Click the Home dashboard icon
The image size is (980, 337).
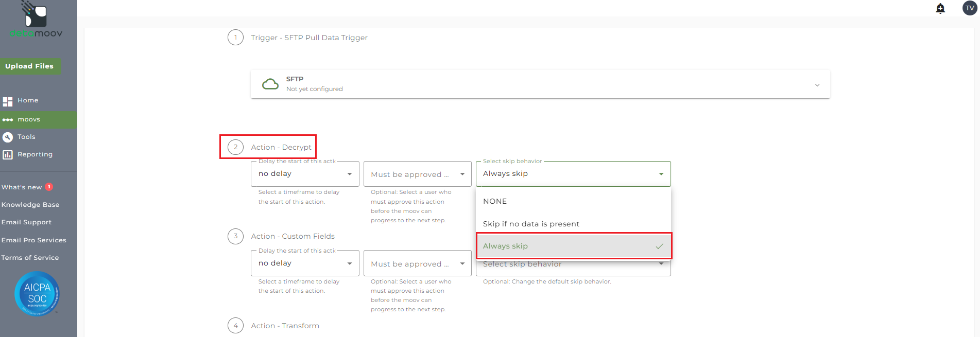click(x=8, y=101)
